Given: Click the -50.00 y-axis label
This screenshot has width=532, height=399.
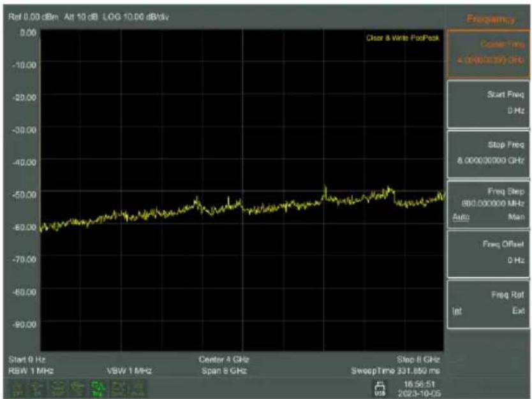Looking at the screenshot, I should [x=24, y=194].
